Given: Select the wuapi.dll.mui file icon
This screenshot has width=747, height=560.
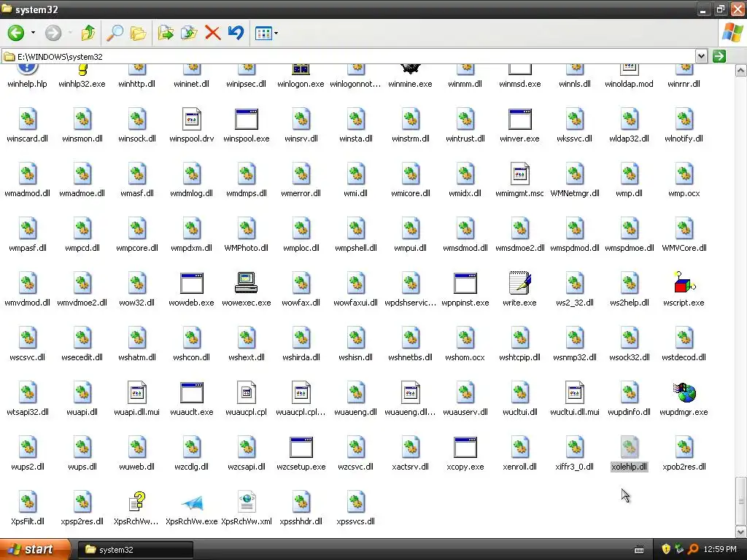Looking at the screenshot, I should [137, 393].
